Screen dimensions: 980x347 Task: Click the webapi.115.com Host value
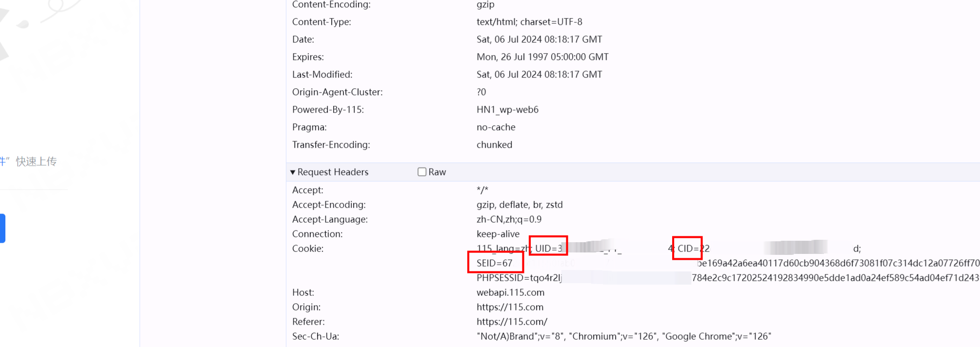click(x=510, y=292)
